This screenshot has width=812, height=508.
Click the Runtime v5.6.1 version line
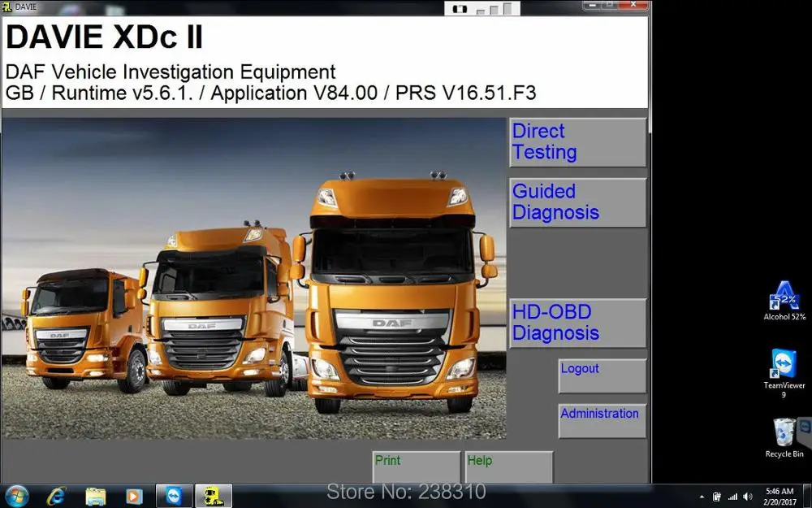270,93
